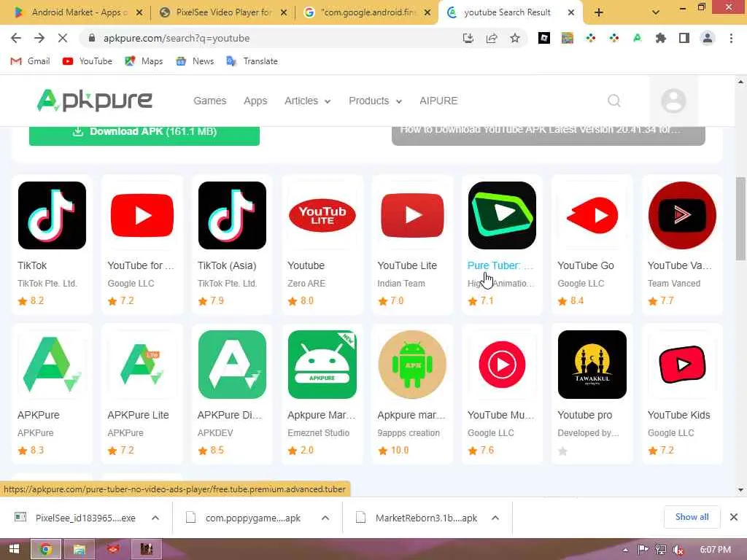The height and width of the screenshot is (560, 747).
Task: Open the Maps bookmark
Action: 144,61
